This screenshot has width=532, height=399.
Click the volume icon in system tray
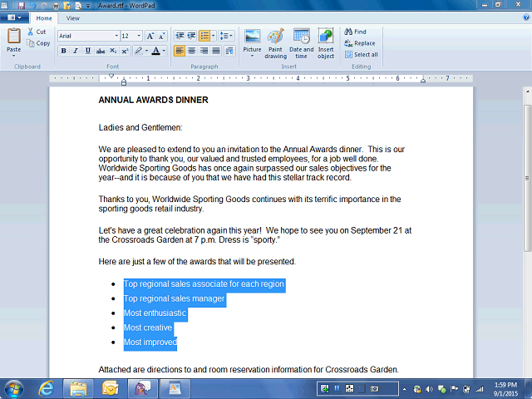pyautogui.click(x=429, y=389)
